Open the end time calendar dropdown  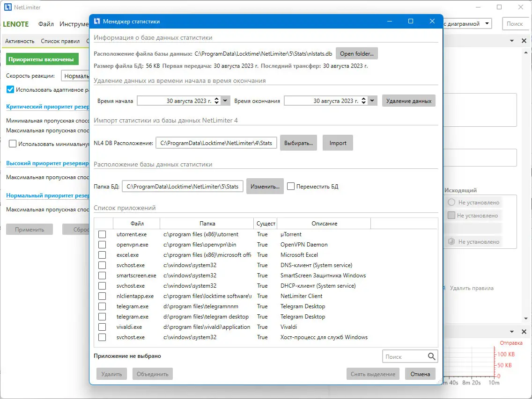coord(372,101)
